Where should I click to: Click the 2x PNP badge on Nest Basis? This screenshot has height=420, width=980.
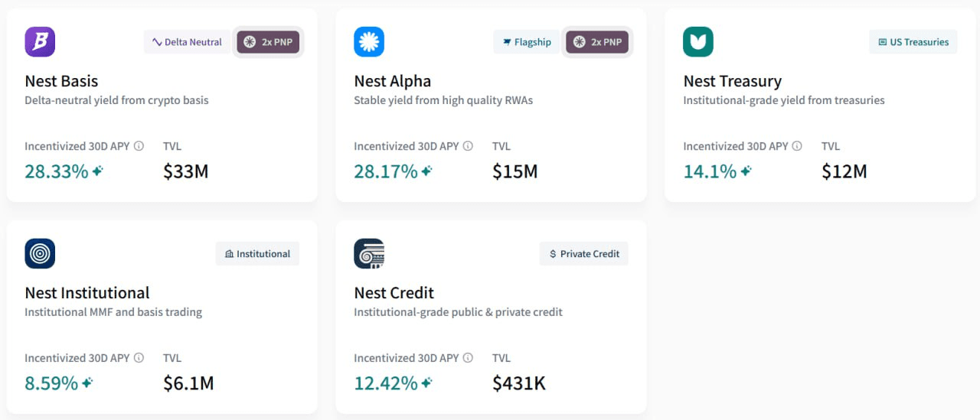tap(268, 42)
